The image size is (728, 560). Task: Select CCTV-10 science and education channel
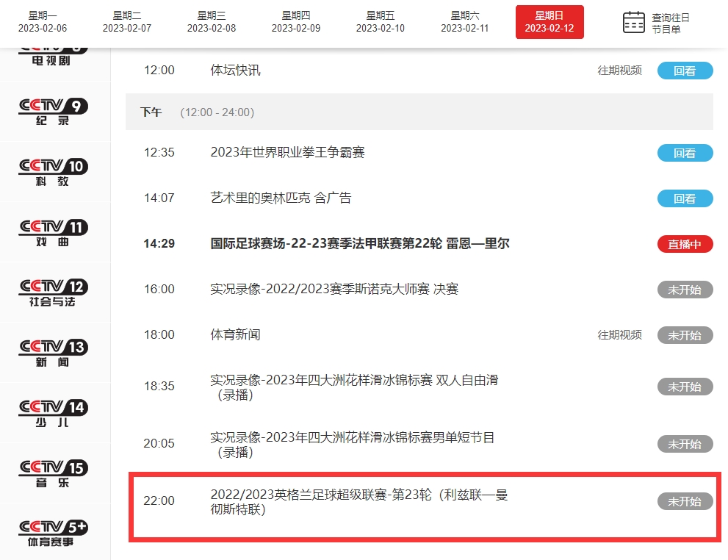54,172
